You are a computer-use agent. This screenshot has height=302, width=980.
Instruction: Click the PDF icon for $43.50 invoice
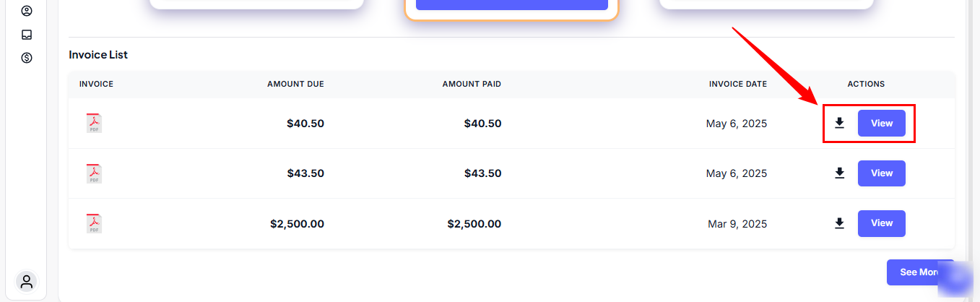[x=94, y=173]
